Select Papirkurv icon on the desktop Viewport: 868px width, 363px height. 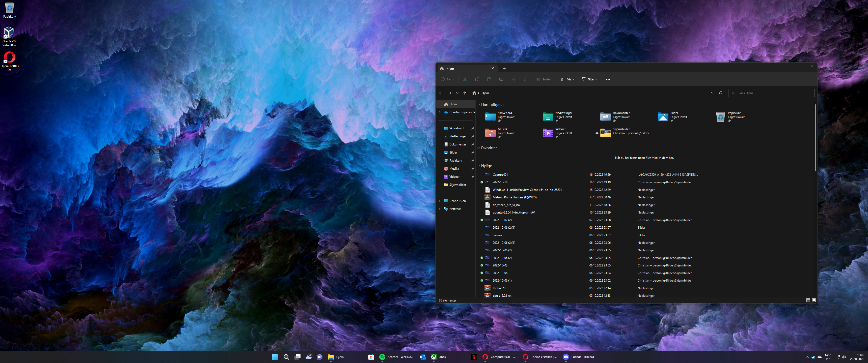(9, 10)
